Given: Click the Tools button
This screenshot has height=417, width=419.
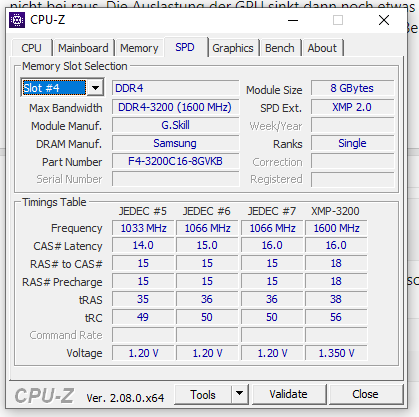Looking at the screenshot, I should [x=203, y=394].
